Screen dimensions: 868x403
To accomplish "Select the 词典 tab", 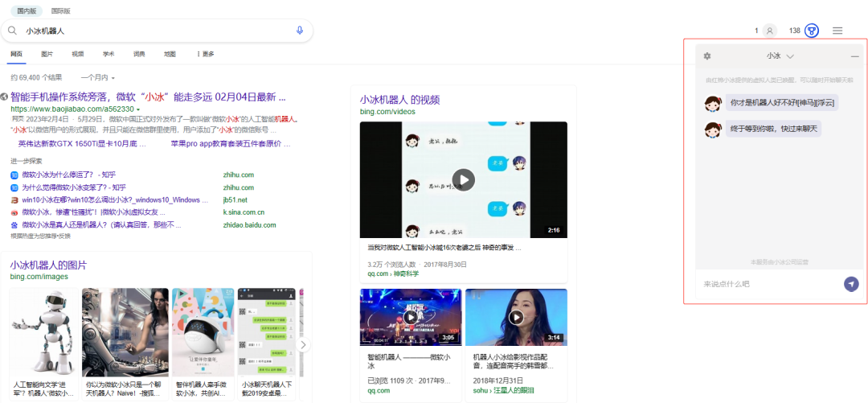I will point(139,55).
